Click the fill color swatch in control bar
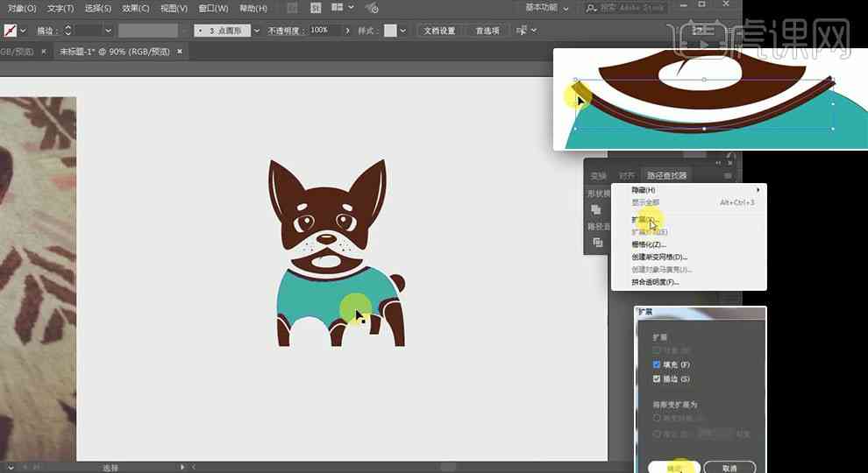This screenshot has height=473, width=868. 10,31
